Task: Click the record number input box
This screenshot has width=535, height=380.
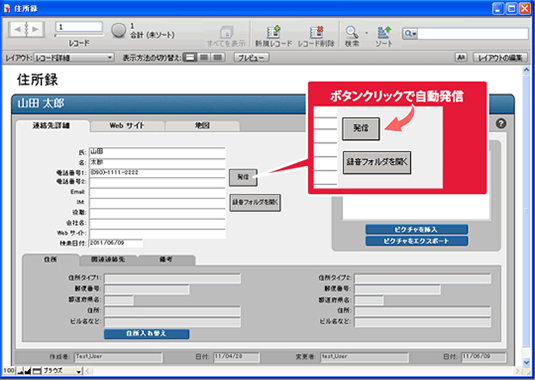Action: 79,27
